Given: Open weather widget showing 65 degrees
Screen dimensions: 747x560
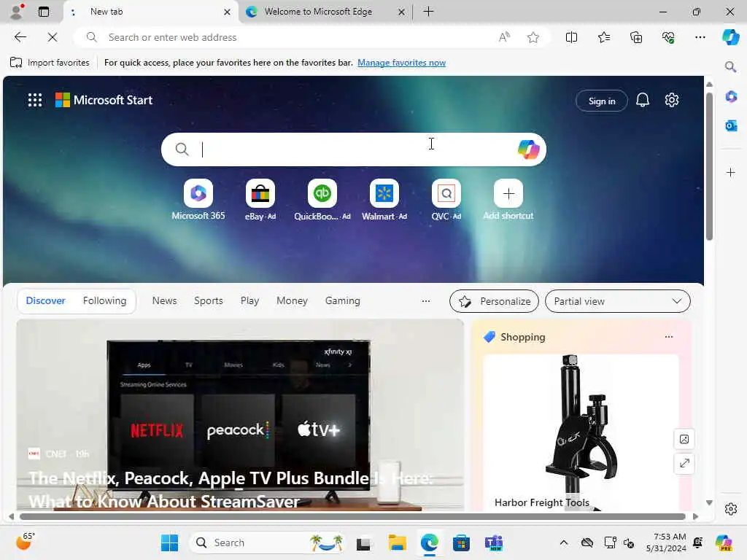Looking at the screenshot, I should [x=25, y=542].
